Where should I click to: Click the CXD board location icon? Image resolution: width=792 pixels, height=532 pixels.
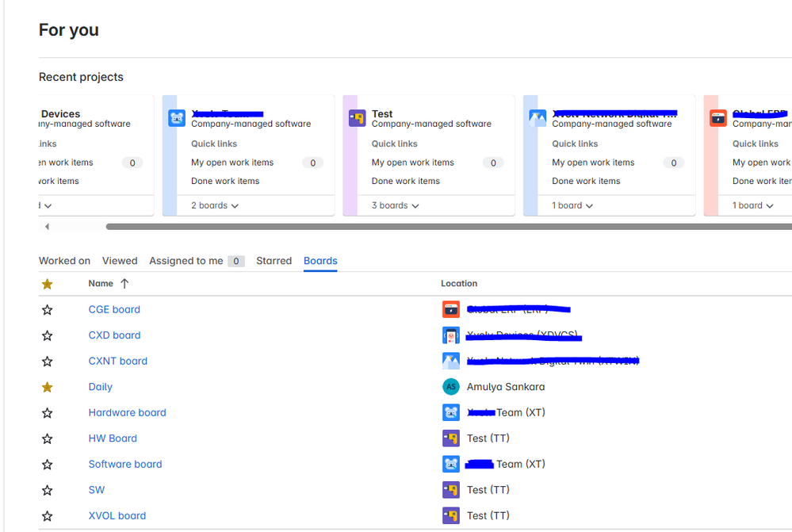[451, 335]
